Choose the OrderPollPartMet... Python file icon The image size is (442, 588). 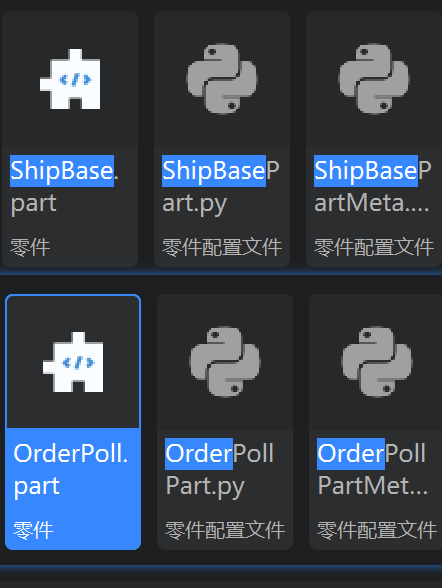tap(377, 362)
